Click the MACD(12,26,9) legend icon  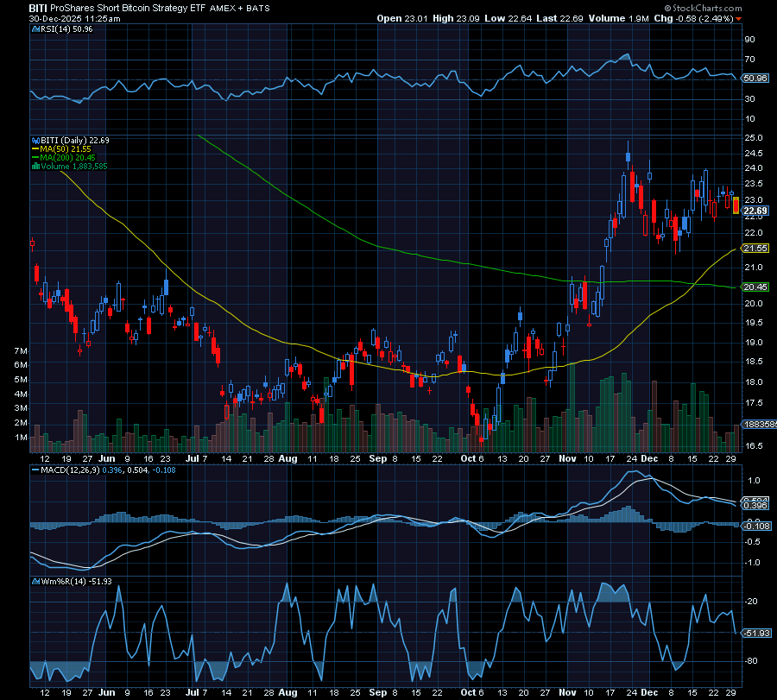tap(35, 470)
